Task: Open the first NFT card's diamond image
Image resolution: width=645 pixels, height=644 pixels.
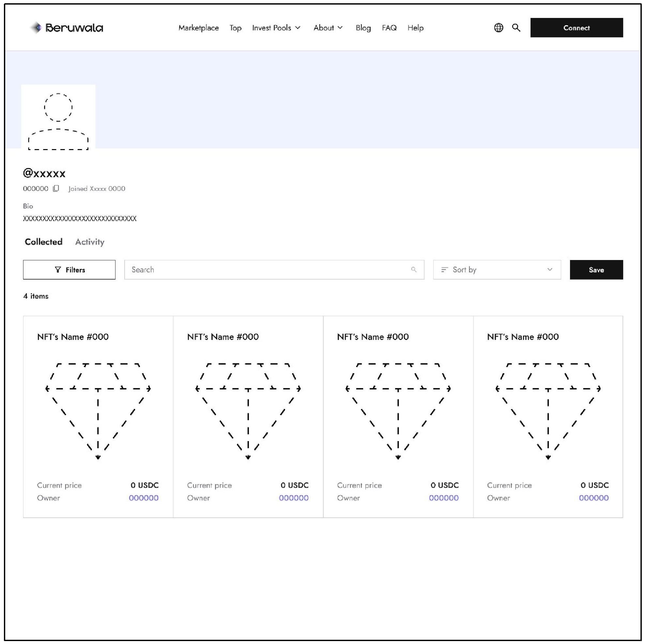Action: tap(98, 411)
